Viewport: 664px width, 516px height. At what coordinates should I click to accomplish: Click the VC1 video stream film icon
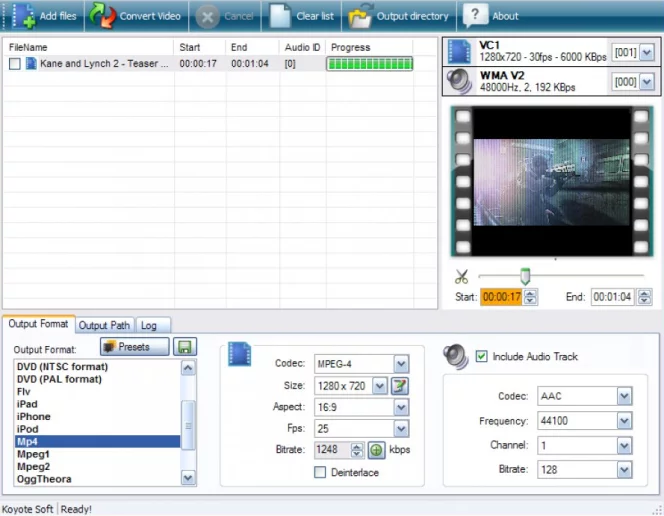coord(459,51)
